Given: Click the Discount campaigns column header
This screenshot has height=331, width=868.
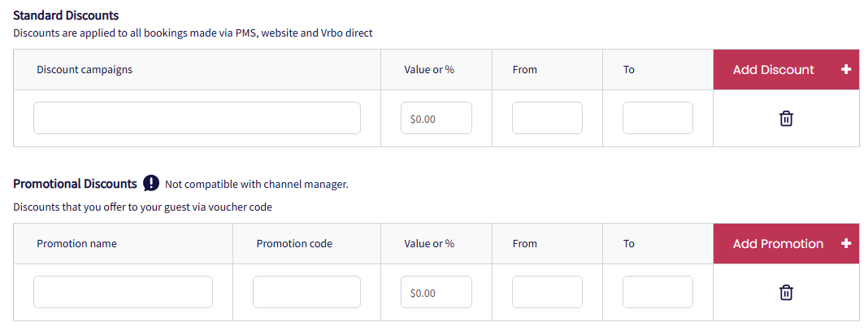Looking at the screenshot, I should click(85, 70).
